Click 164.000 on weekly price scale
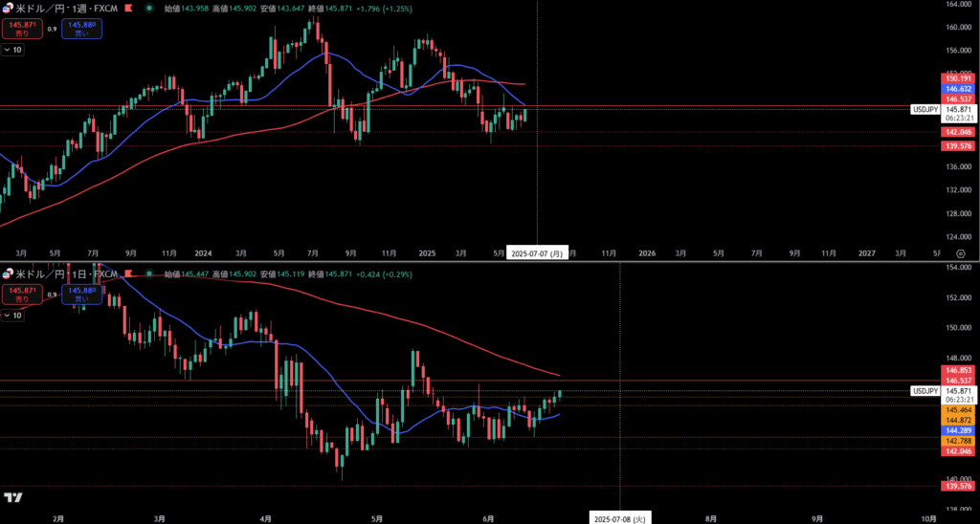 point(958,5)
